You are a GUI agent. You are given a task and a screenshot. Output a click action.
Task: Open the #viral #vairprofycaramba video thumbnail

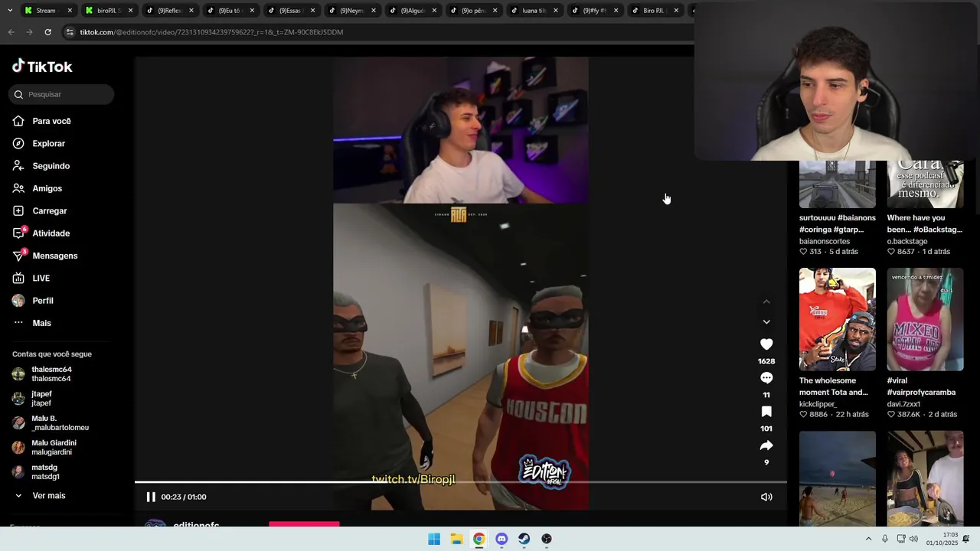click(926, 319)
